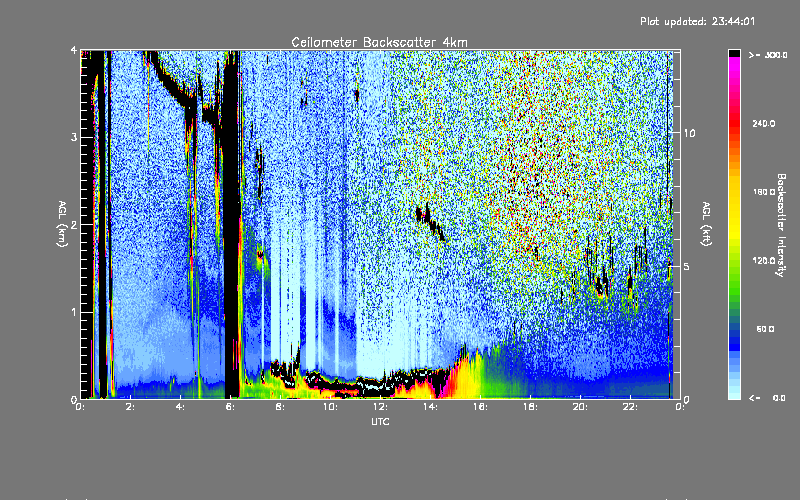Click the "22:" UTC time tick label
This screenshot has width=800, height=500.
[x=630, y=407]
